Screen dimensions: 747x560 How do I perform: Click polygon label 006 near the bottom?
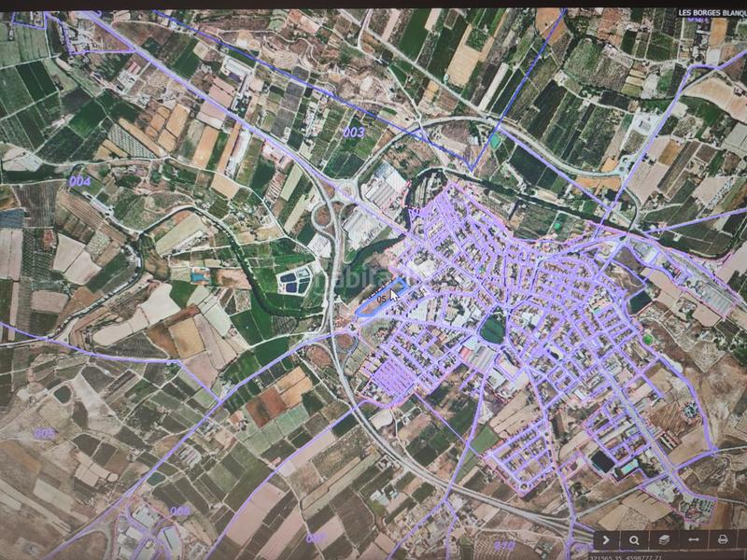pyautogui.click(x=180, y=511)
